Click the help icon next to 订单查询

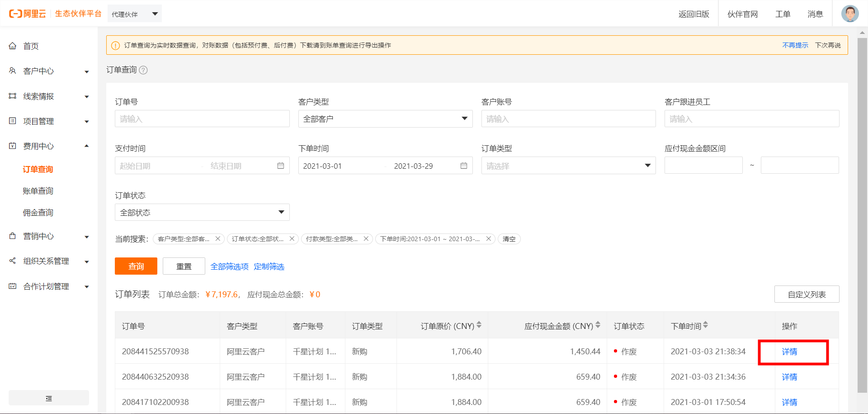tap(143, 70)
